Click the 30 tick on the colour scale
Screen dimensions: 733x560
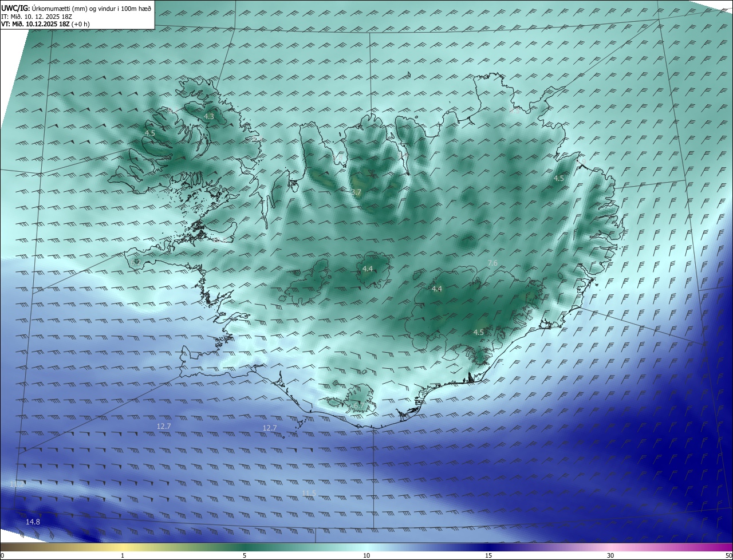tap(610, 555)
